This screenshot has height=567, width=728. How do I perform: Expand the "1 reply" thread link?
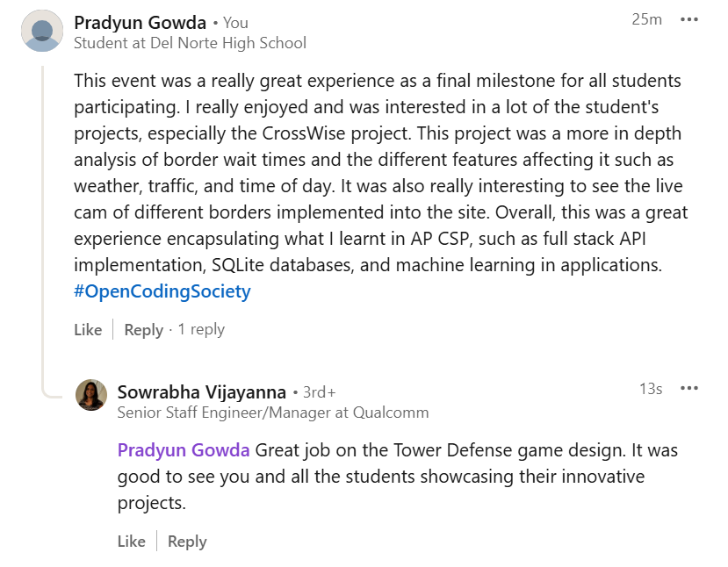point(201,329)
